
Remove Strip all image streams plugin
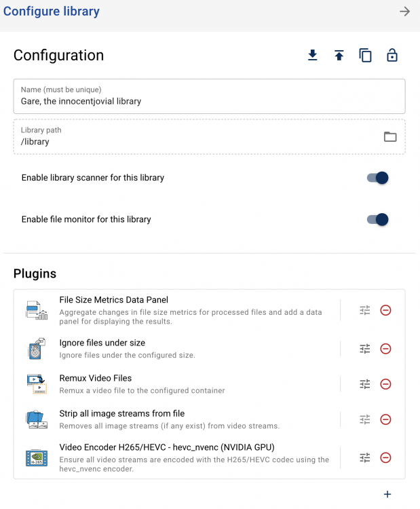[x=385, y=419]
